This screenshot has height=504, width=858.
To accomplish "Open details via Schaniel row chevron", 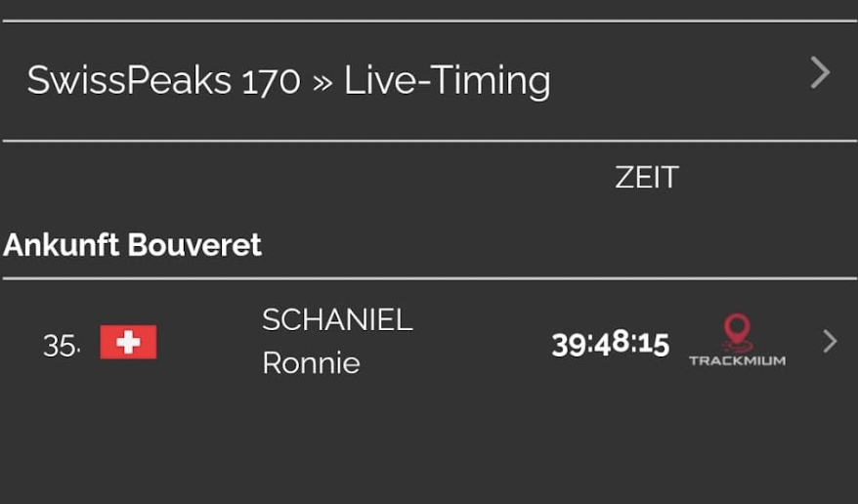I will (x=830, y=341).
